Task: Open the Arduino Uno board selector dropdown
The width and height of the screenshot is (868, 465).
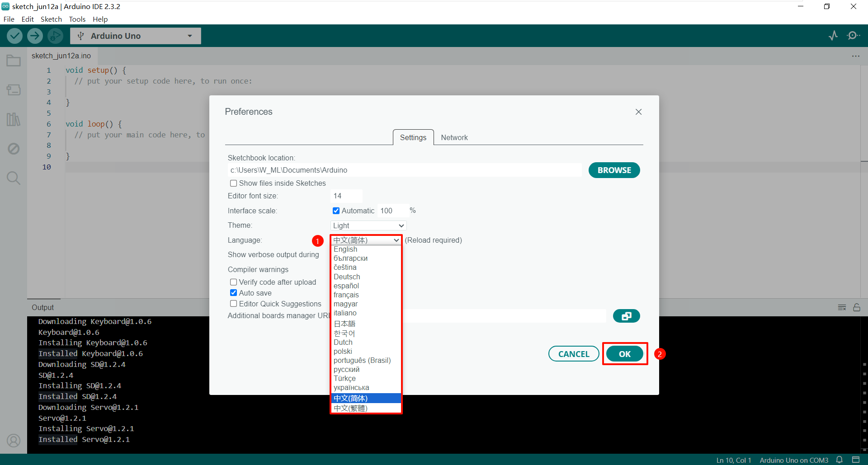Action: [136, 36]
